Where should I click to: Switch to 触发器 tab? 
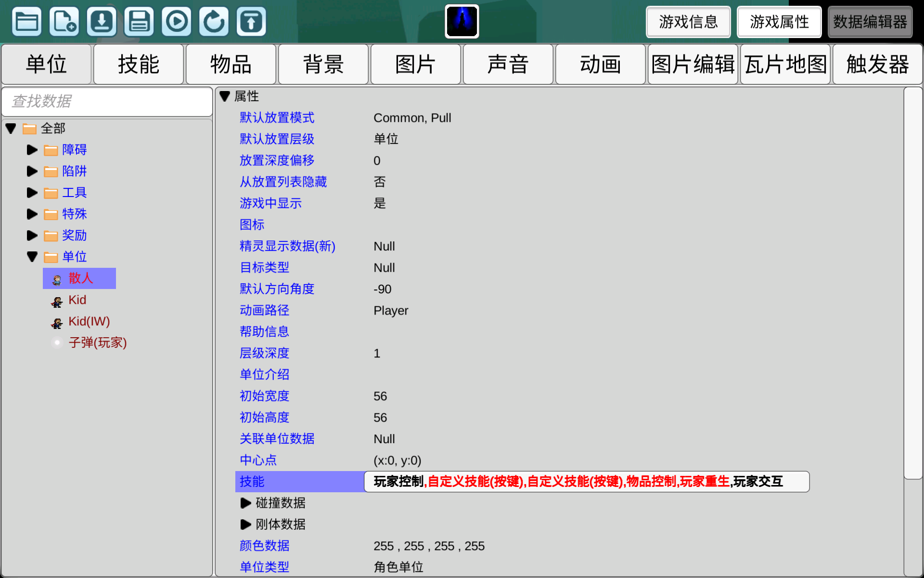pos(878,64)
